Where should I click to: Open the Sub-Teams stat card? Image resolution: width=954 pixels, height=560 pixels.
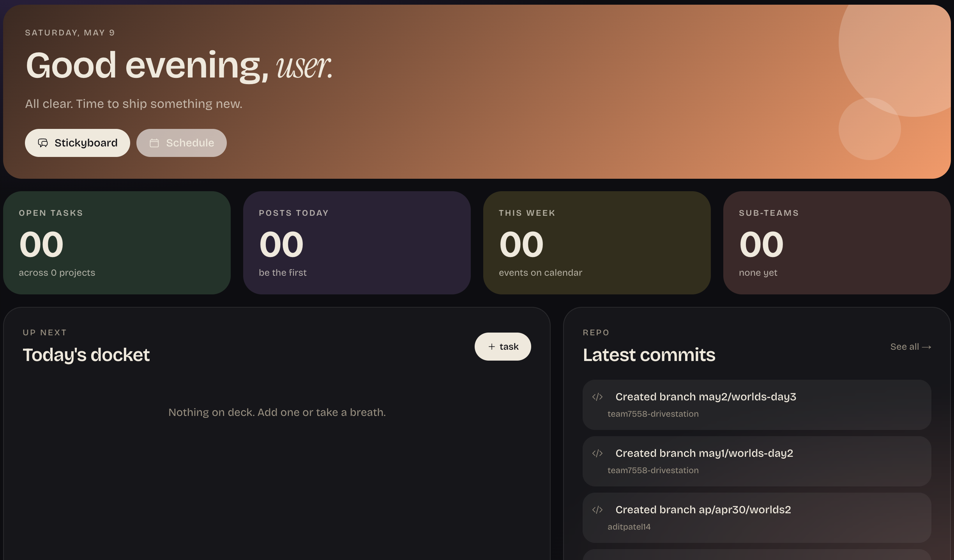[x=837, y=243]
